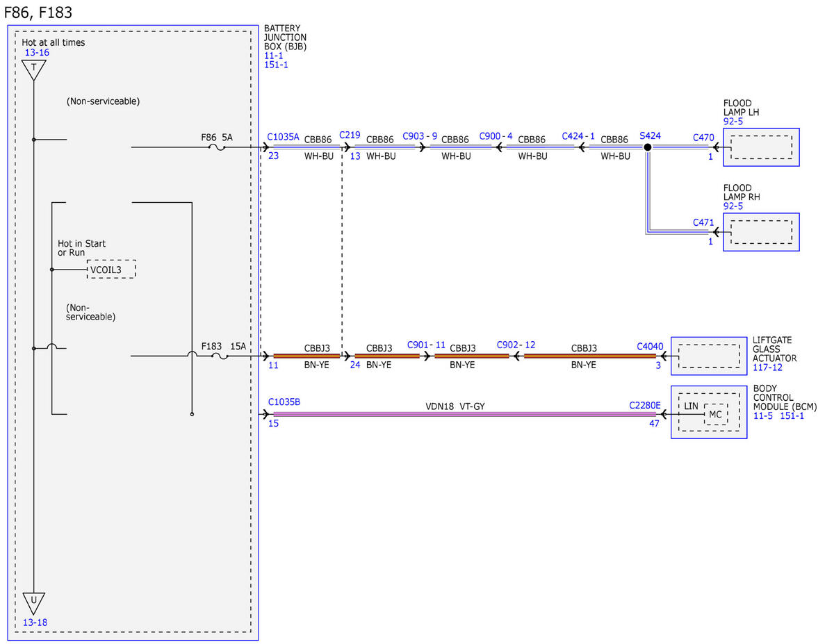Image resolution: width=834 pixels, height=644 pixels.
Task: Click the T connector triangle symbol
Action: click(33, 70)
